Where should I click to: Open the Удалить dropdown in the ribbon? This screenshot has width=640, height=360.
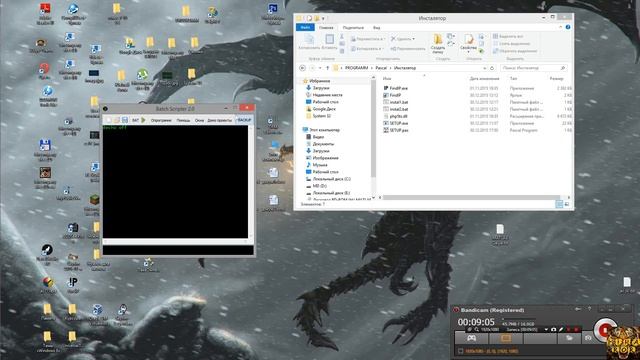pyautogui.click(x=403, y=39)
